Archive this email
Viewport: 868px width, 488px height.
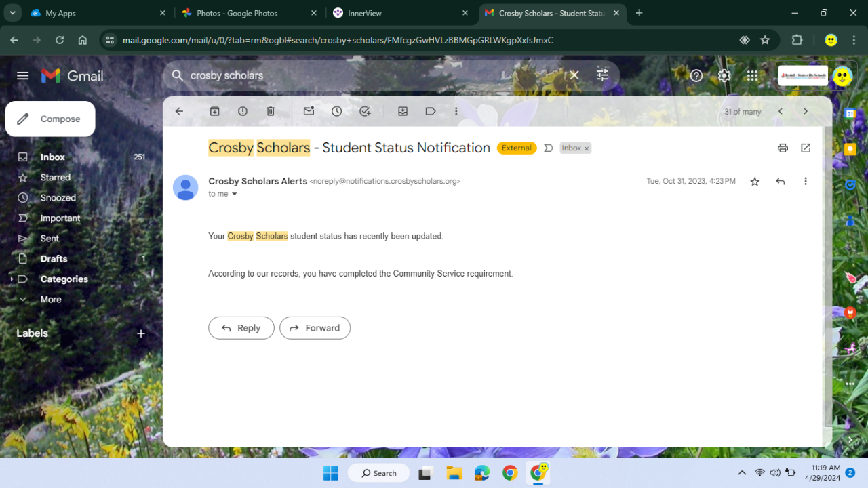pyautogui.click(x=215, y=111)
